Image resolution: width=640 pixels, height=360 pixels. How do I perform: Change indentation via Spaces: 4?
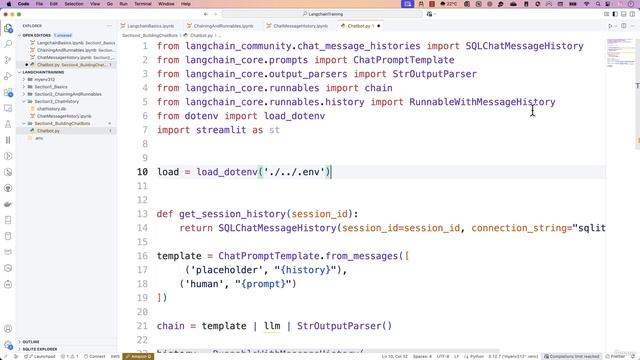pyautogui.click(x=422, y=356)
